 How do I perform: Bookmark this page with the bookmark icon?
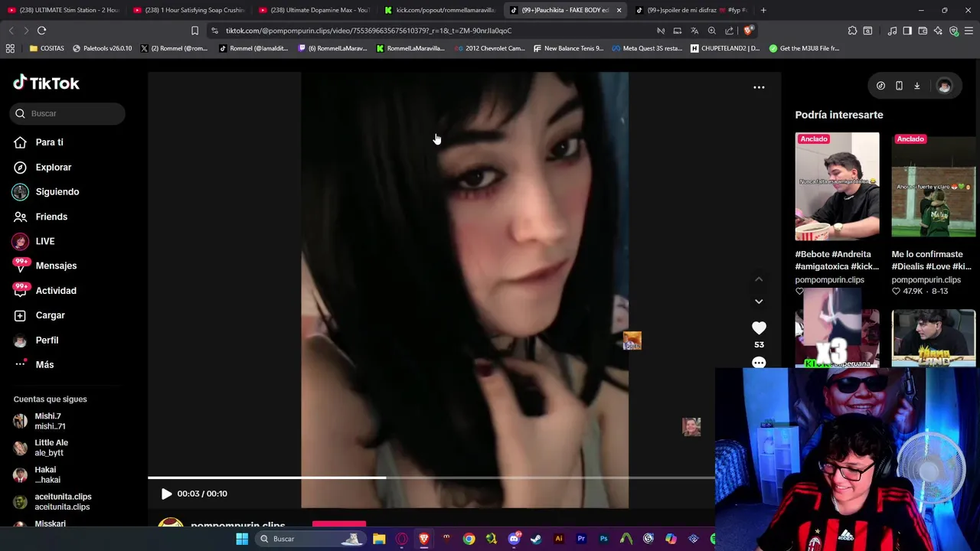(x=194, y=31)
